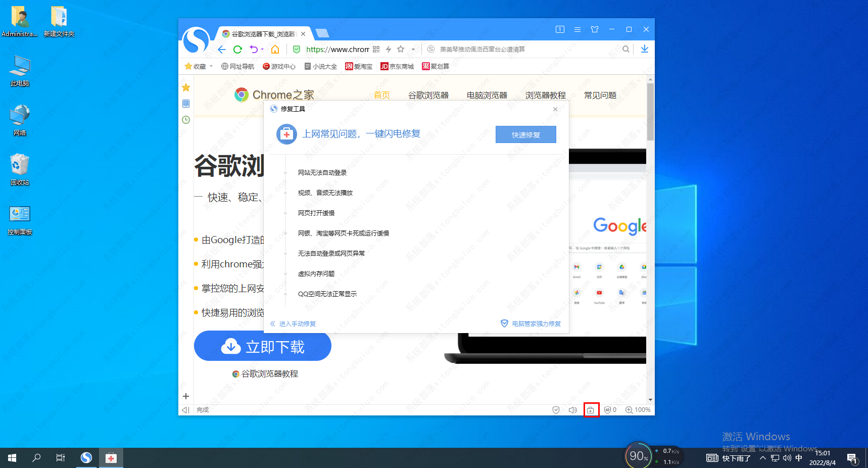Open the skin shirt icon

595,29
